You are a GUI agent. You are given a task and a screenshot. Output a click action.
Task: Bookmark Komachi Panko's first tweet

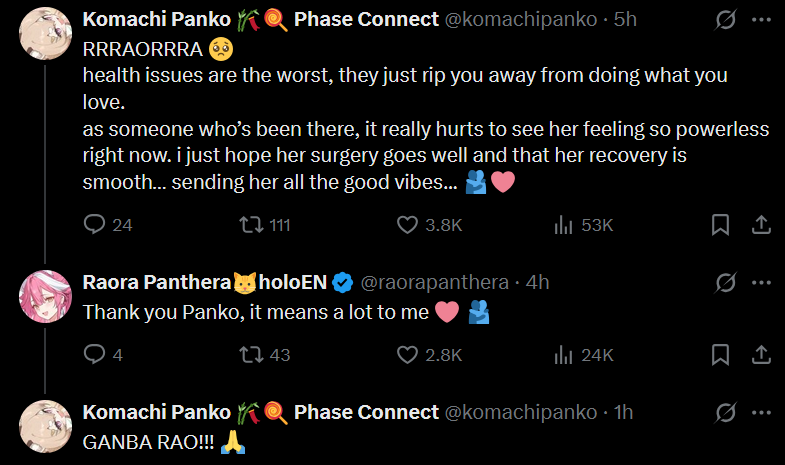tap(719, 225)
